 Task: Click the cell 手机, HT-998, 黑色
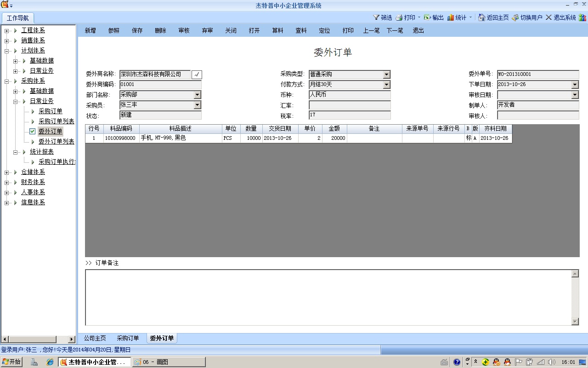point(181,138)
